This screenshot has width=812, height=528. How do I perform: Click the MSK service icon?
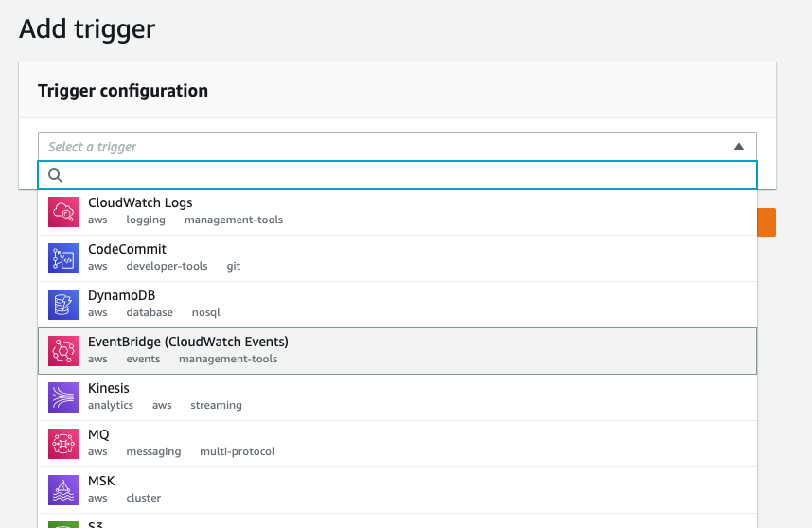63,490
